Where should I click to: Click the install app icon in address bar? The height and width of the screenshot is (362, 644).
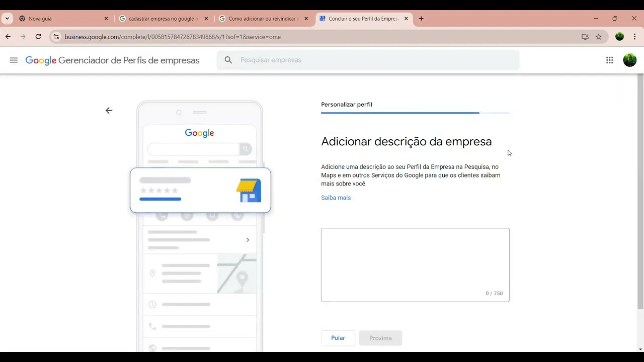point(585,37)
